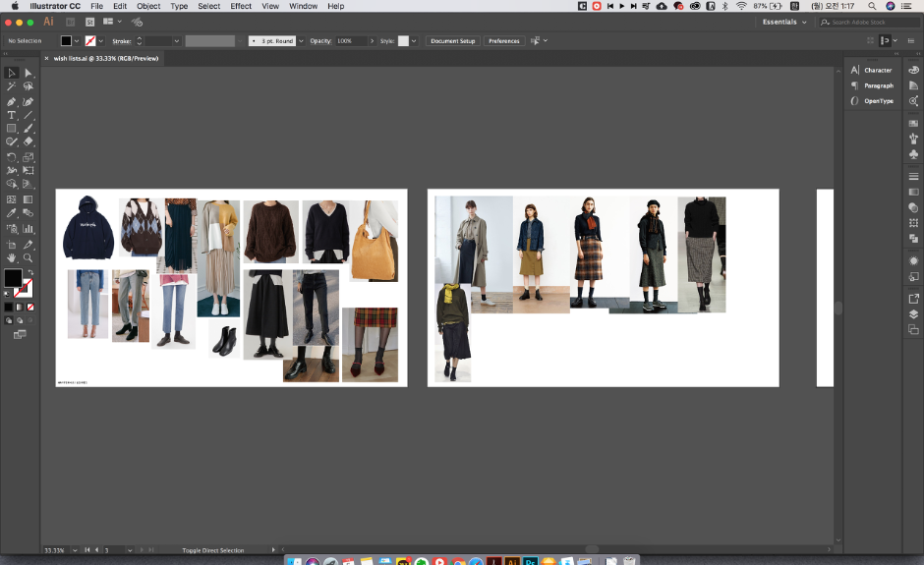
Task: Choose the Rectangle tool
Action: point(12,129)
